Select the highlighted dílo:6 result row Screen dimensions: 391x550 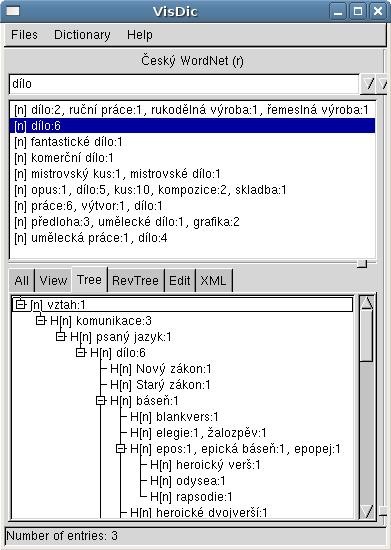192,126
